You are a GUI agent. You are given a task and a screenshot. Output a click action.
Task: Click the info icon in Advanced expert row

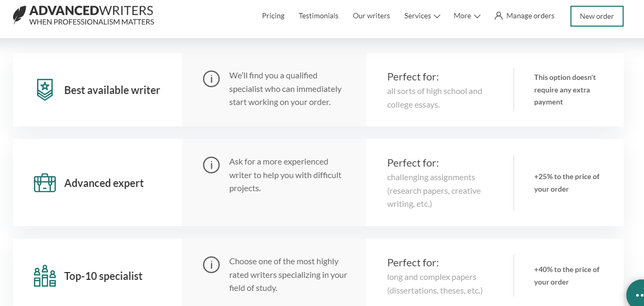click(x=211, y=166)
